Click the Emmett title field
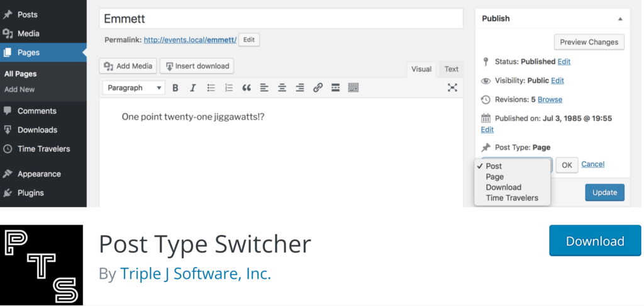The image size is (644, 306). click(x=281, y=18)
